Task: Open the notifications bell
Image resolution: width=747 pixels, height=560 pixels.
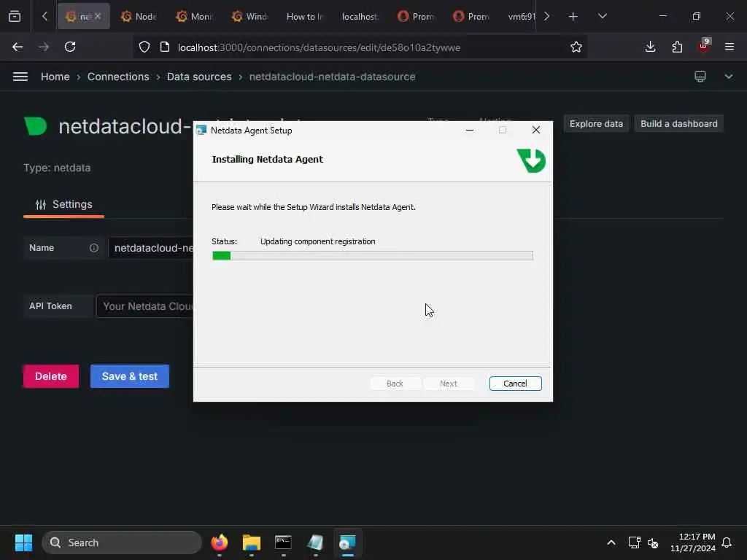Action: (x=727, y=542)
